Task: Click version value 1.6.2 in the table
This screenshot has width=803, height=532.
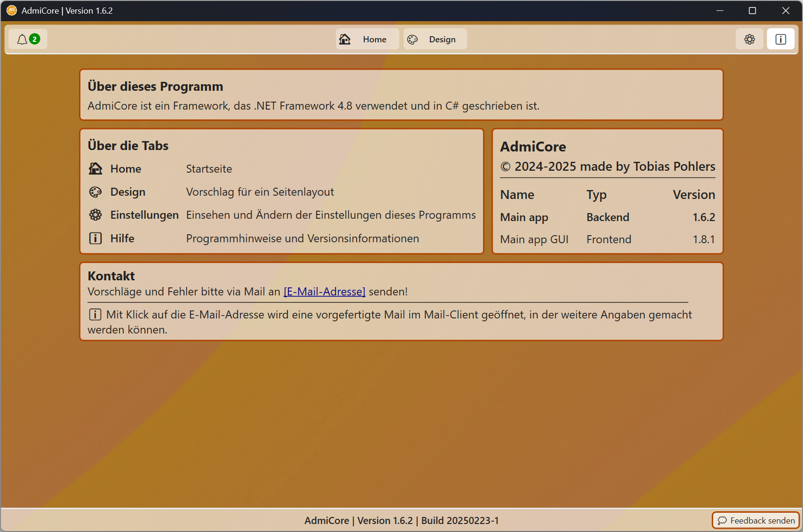Action: click(x=704, y=217)
